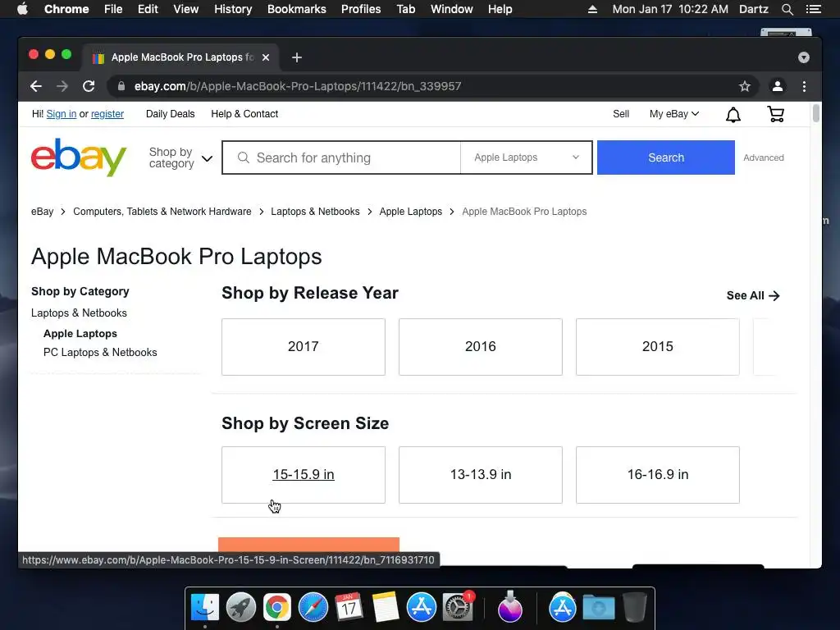Screen dimensions: 840x630
Task: Open a new tab with the plus button
Action: point(297,57)
